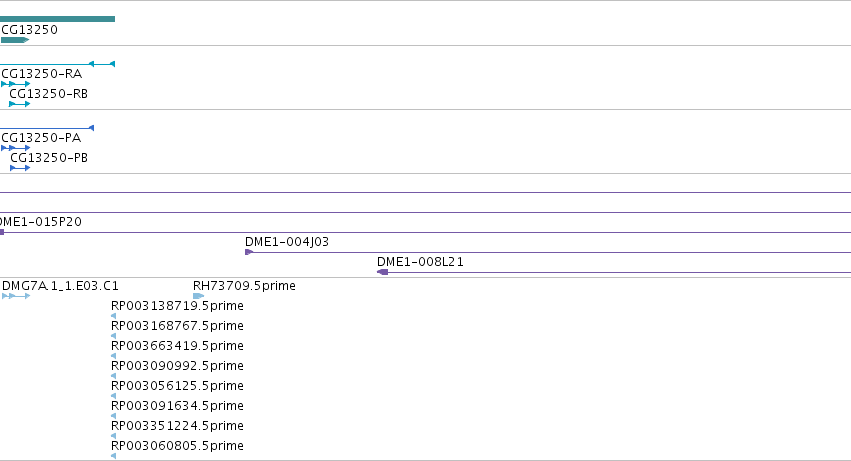Click the RP003138719.5prime feature label
Screen dimensions: 851x461
pos(177,306)
